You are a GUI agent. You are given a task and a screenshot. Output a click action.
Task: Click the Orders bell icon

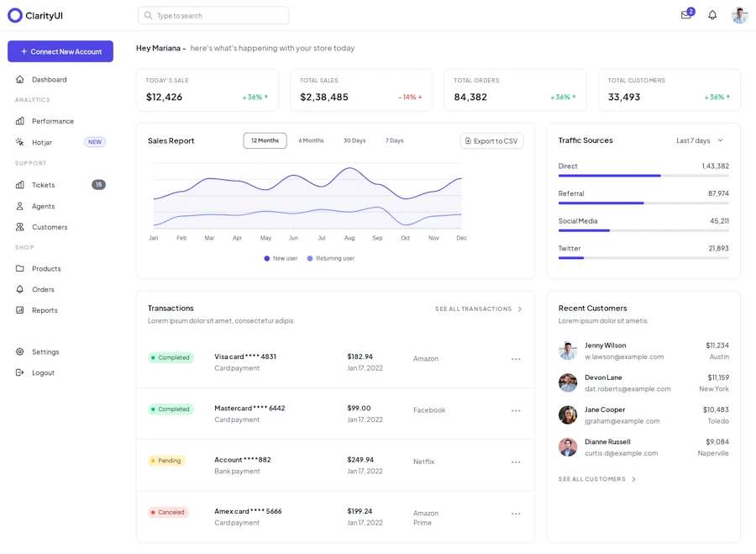click(x=20, y=289)
